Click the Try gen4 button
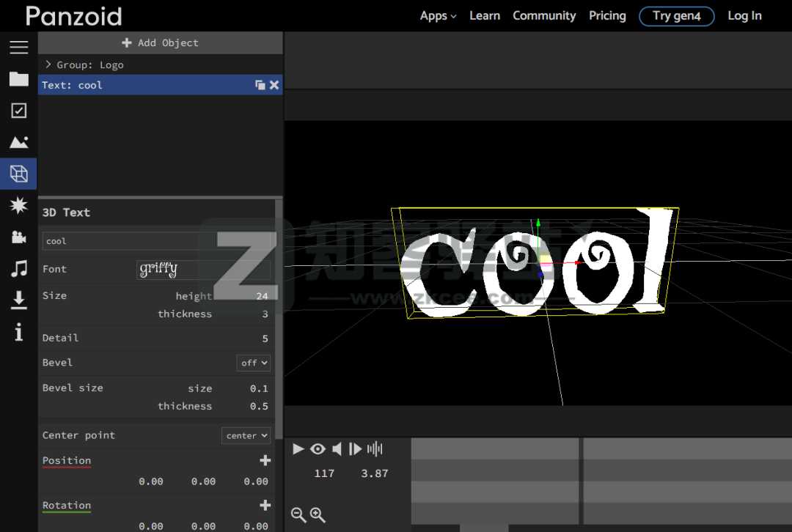Viewport: 792px width, 532px height. click(x=676, y=15)
